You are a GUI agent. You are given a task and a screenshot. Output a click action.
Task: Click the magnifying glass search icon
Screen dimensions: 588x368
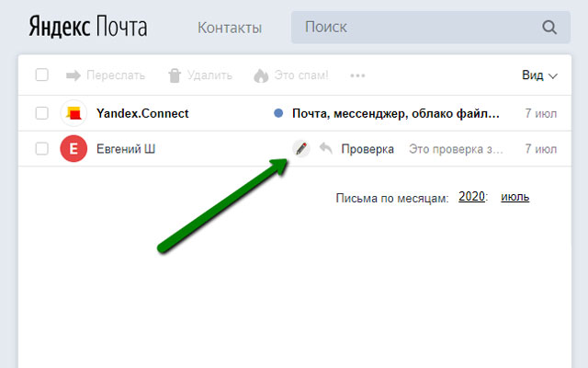coord(549,27)
